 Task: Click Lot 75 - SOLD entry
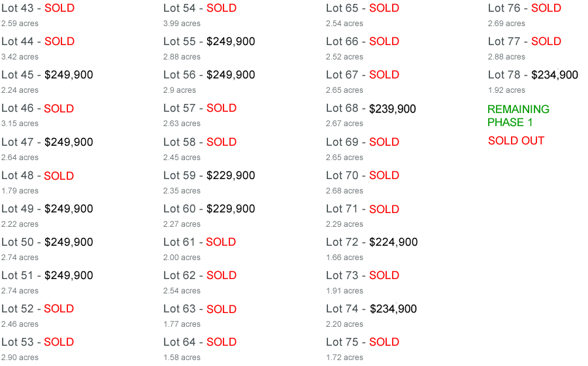pos(363,342)
